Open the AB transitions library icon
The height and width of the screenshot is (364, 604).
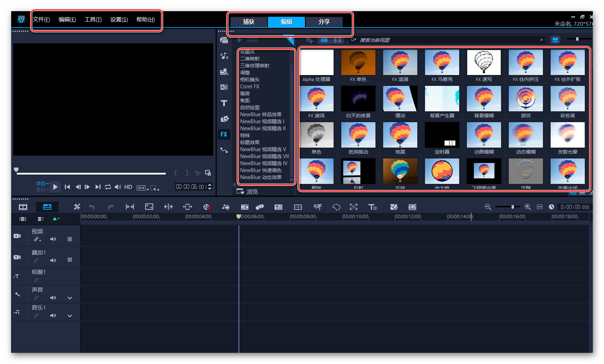[x=224, y=87]
